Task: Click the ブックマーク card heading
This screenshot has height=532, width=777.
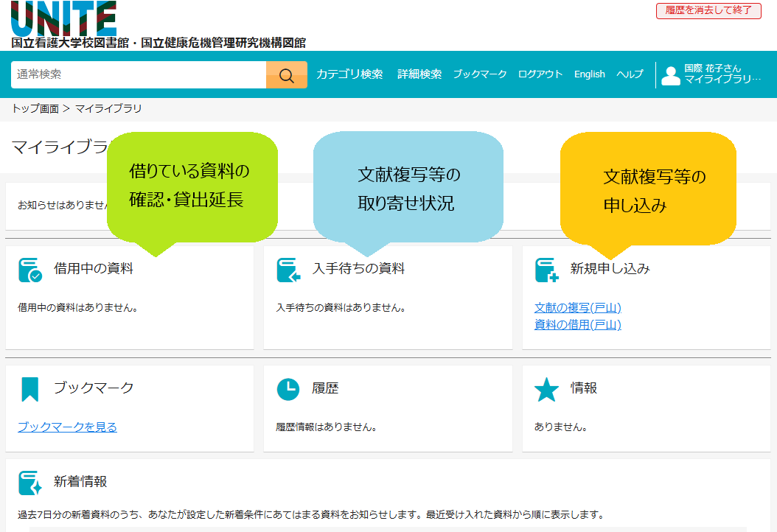Action: (x=94, y=388)
